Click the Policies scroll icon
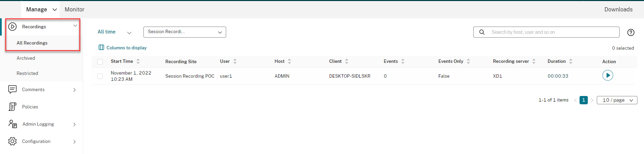 tap(12, 107)
